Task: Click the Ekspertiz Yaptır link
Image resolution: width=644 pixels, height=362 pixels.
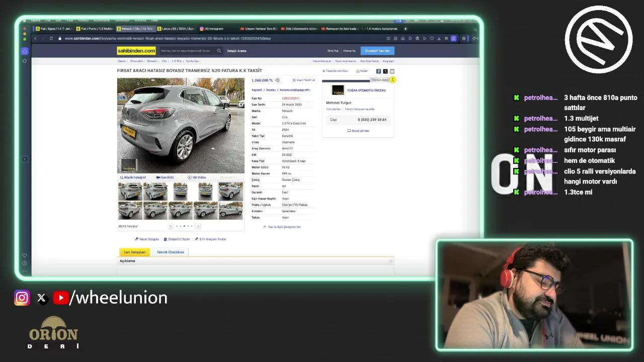Action: (177, 239)
